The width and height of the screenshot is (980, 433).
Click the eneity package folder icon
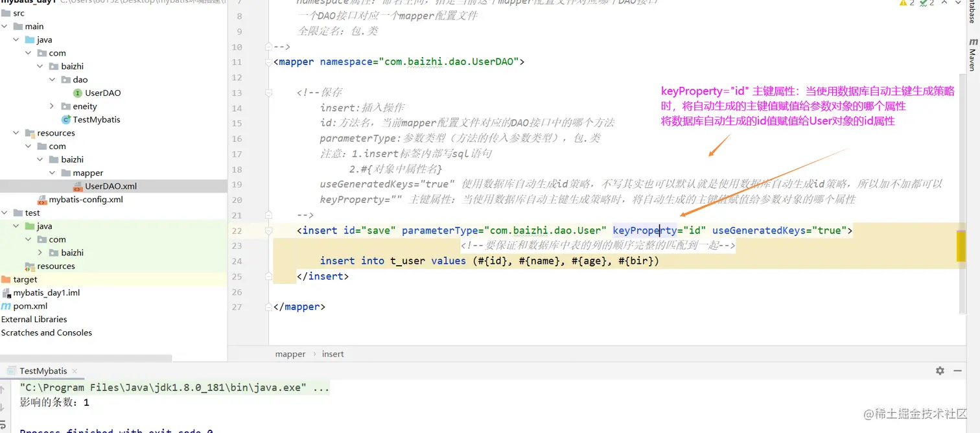(65, 106)
